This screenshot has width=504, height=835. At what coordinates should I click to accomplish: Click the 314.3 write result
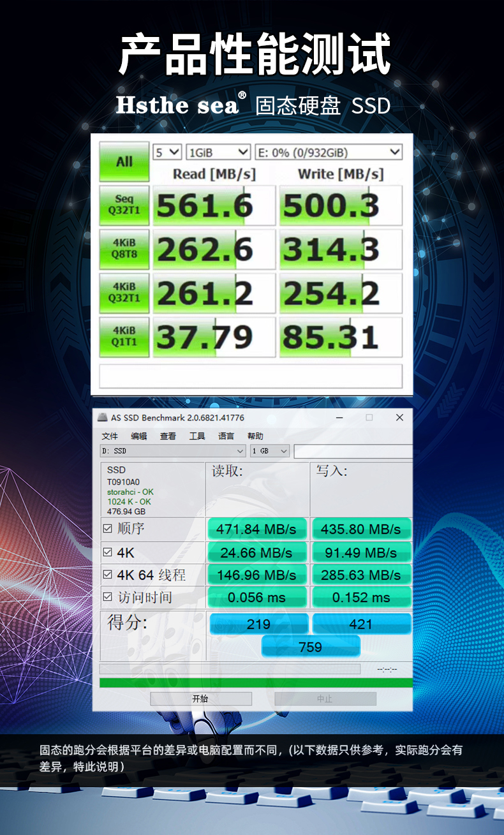click(x=341, y=249)
